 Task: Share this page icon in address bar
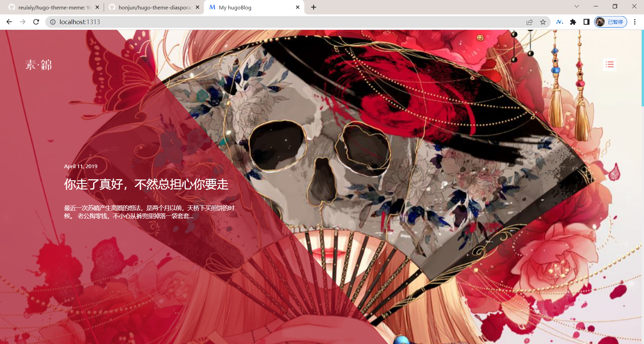pos(530,22)
